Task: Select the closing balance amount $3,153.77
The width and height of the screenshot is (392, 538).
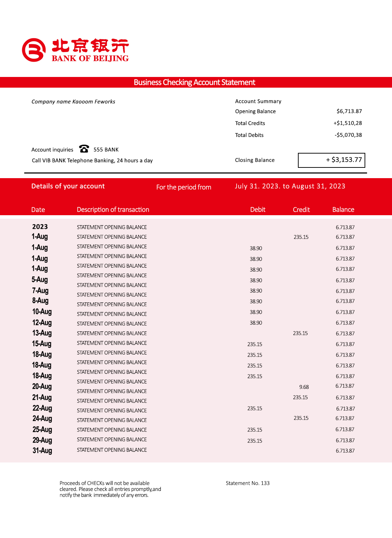Action: (x=345, y=160)
